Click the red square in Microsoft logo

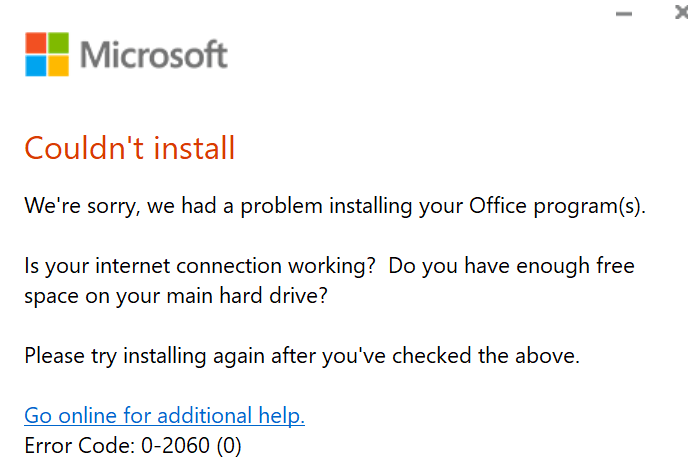click(x=35, y=42)
